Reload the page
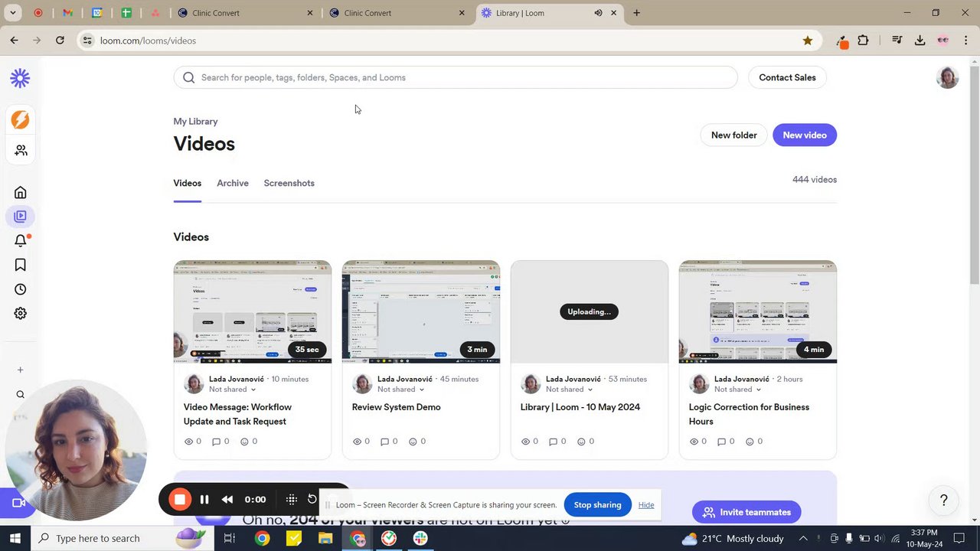The height and width of the screenshot is (551, 980). tap(60, 41)
